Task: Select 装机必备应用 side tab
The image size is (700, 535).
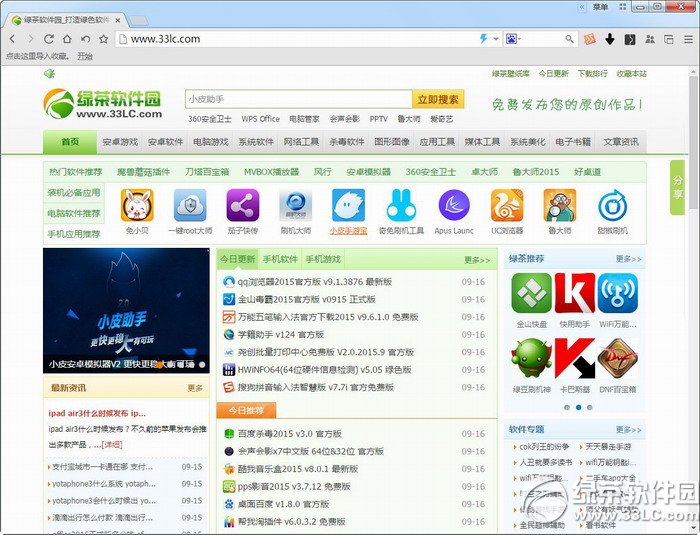Action: click(74, 193)
